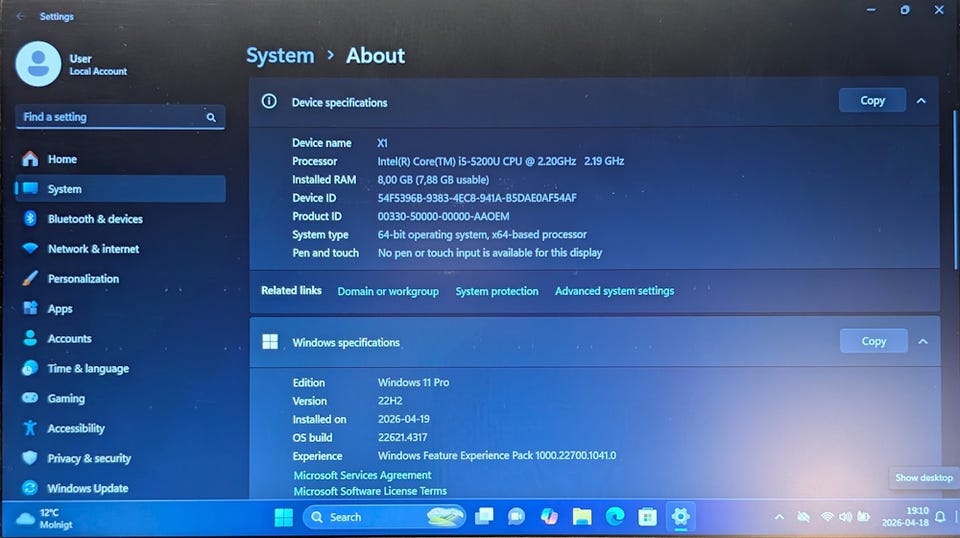
Task: Click the OS build value 22621.4317
Action: [x=402, y=438]
